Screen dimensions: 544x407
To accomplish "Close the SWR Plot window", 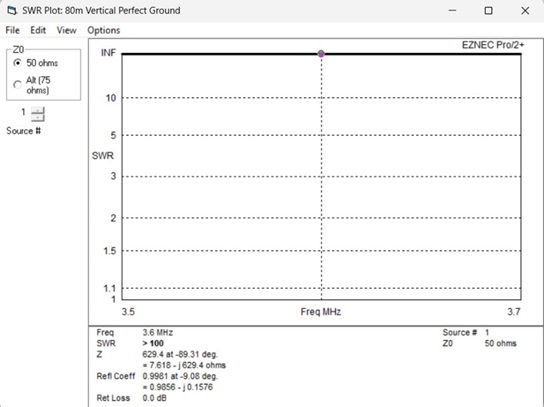I will 525,11.
